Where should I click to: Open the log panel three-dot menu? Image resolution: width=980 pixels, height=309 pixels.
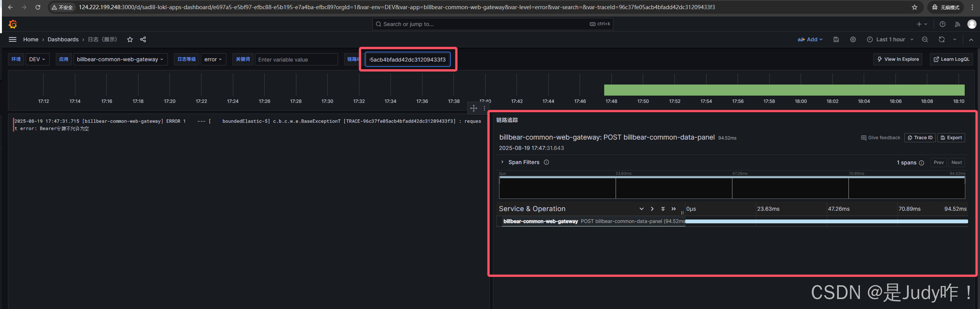pos(484,108)
